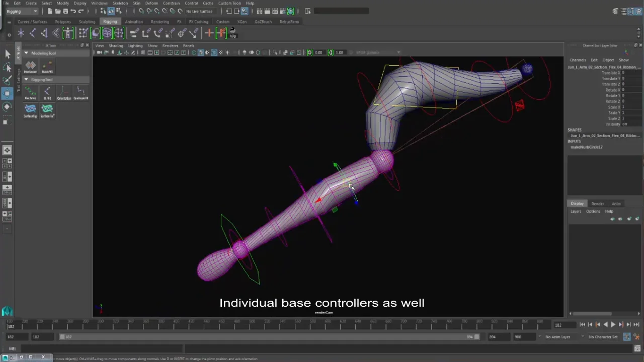Choose the Rotate tool in toolbox

point(7,106)
